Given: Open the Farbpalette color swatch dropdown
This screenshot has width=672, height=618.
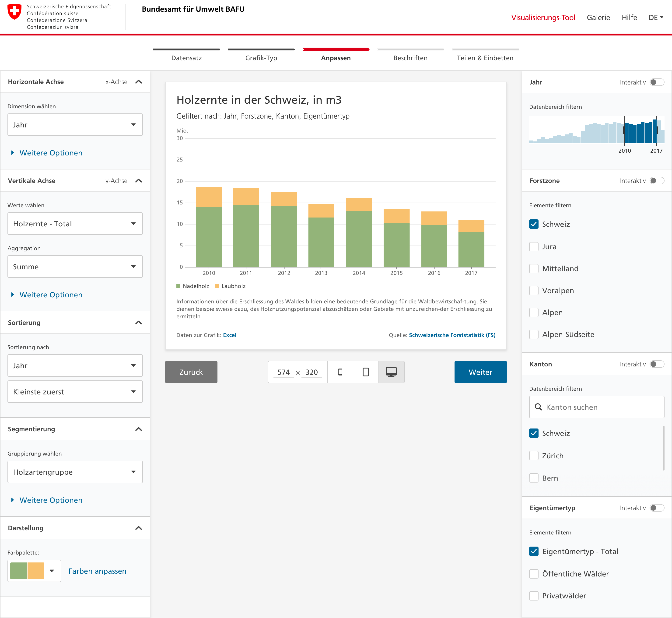Looking at the screenshot, I should click(x=34, y=571).
